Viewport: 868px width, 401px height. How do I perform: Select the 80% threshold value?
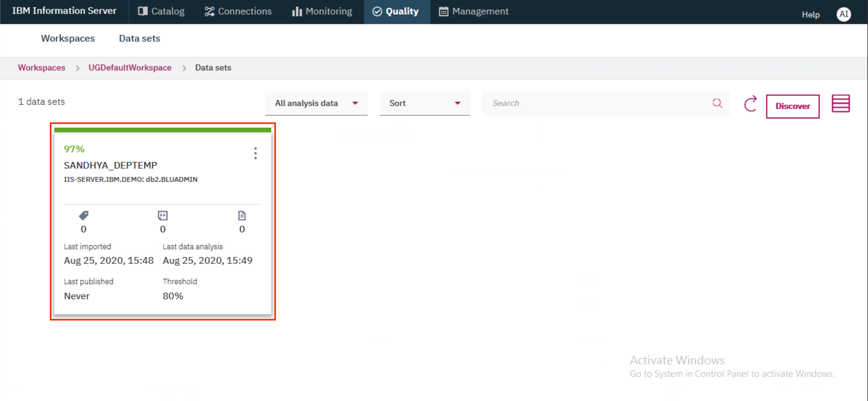click(x=173, y=296)
